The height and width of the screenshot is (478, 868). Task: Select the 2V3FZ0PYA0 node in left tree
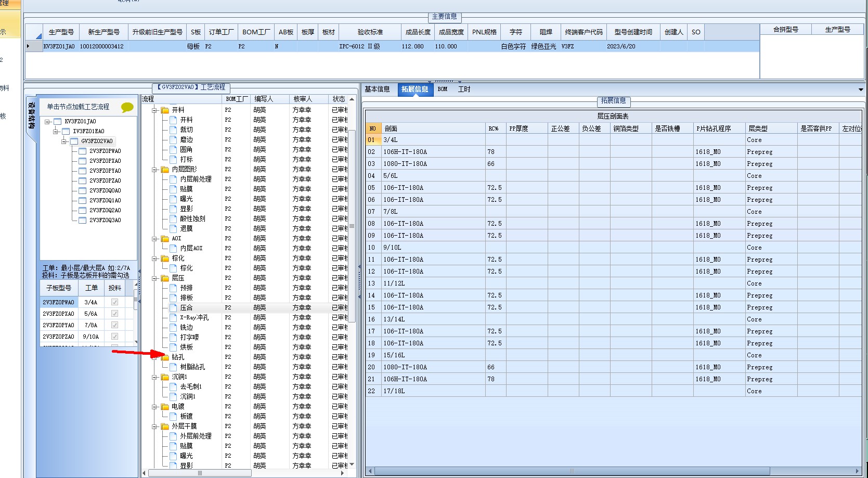click(105, 171)
